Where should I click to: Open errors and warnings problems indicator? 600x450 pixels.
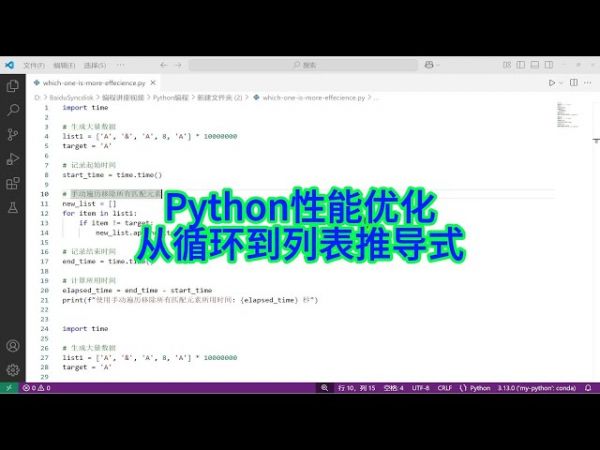pyautogui.click(x=37, y=388)
